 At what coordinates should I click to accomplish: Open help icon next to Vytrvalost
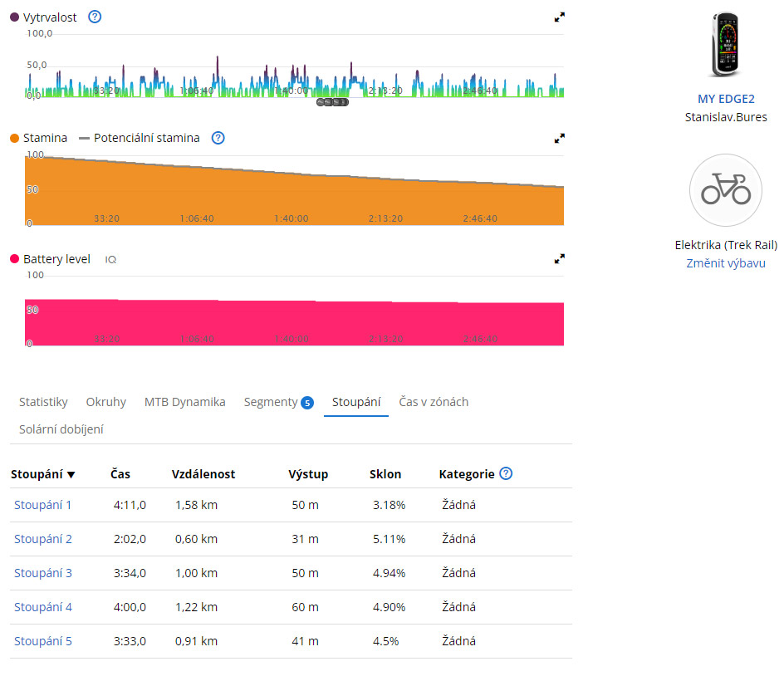click(x=95, y=17)
